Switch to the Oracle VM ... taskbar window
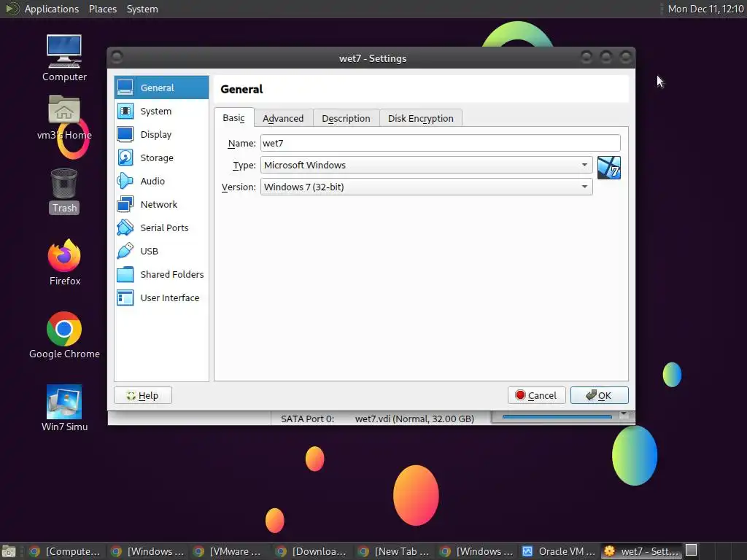This screenshot has height=560, width=747. (558, 551)
